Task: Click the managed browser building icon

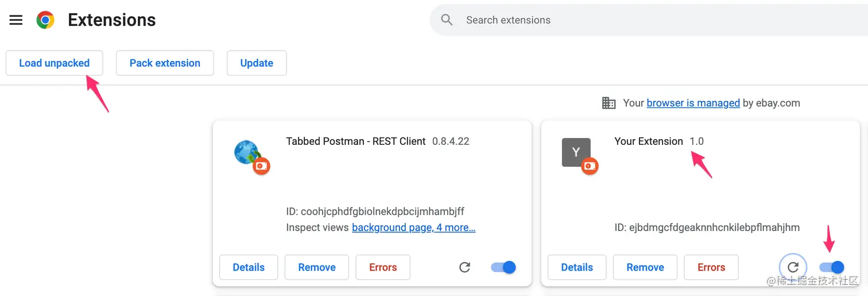Action: click(x=609, y=103)
